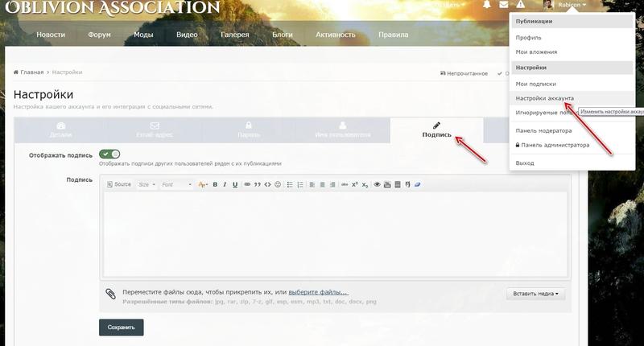Click the warning triangle reports icon
644x346 pixels.
point(522,5)
